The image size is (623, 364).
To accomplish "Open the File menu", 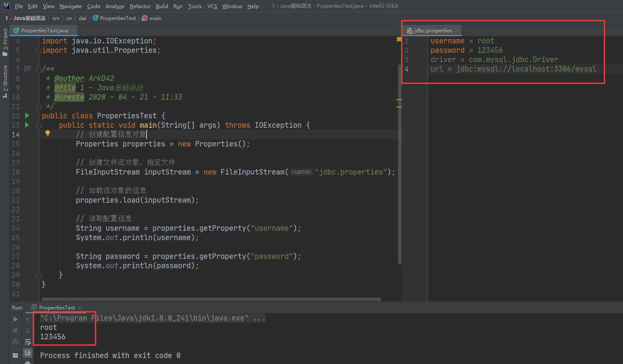I will coord(19,6).
